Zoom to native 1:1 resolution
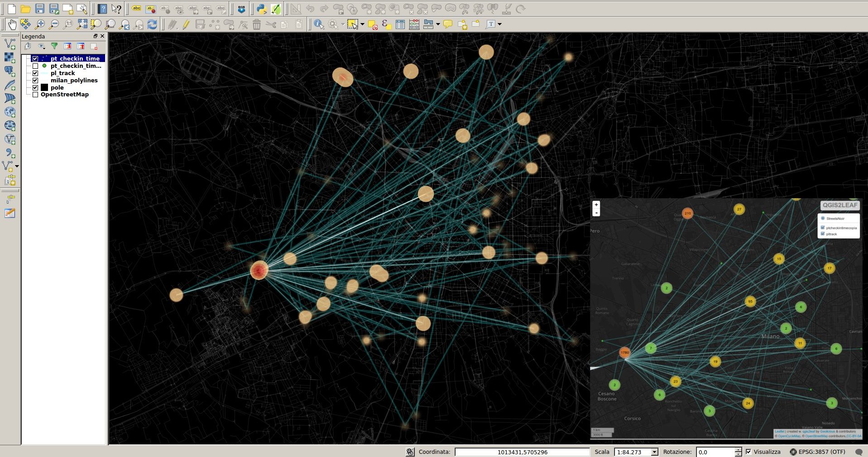This screenshot has width=868, height=457. (x=68, y=24)
